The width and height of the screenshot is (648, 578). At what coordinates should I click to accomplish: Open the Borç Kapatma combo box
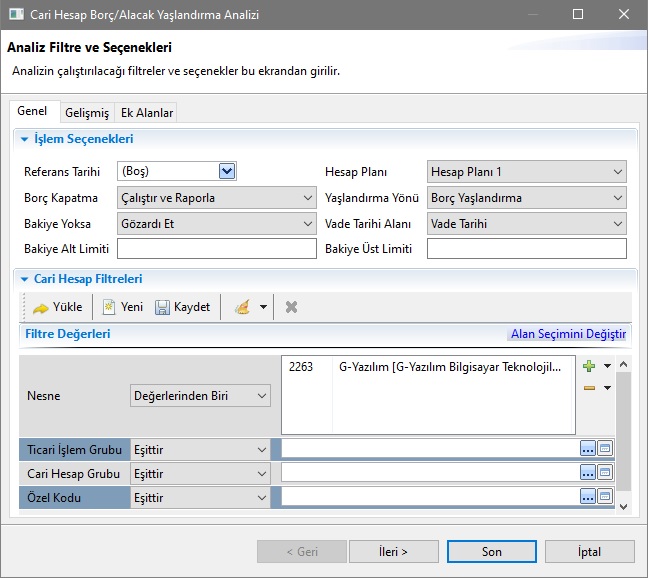(217, 198)
